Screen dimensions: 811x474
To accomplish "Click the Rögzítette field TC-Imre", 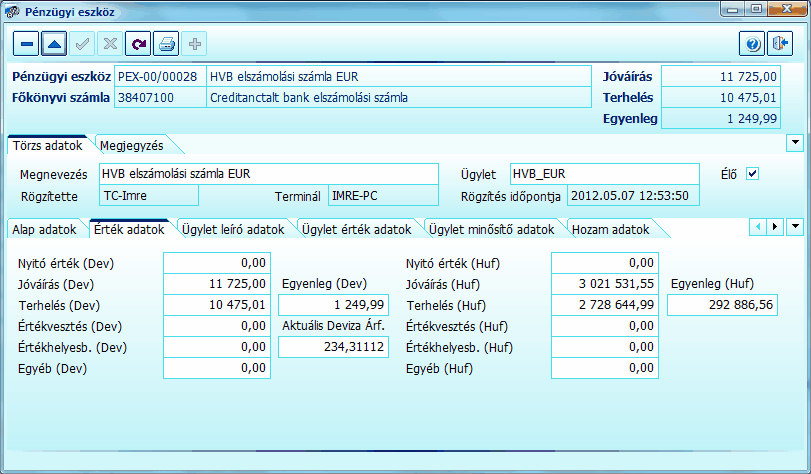I will click(148, 196).
